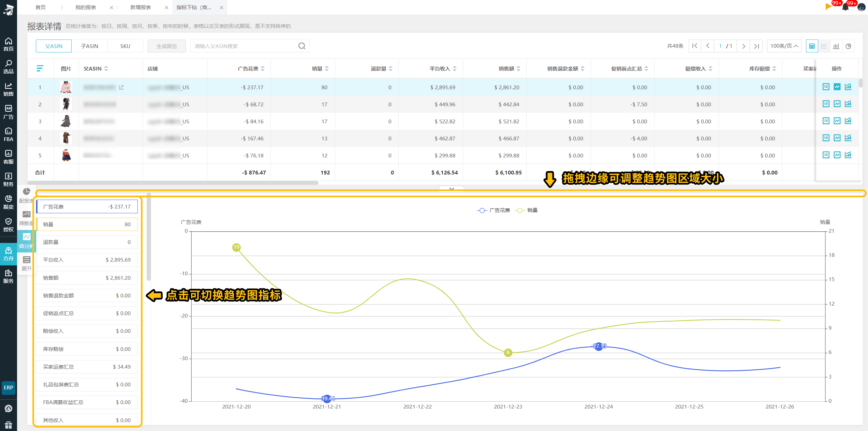Click the search magnifier icon
The width and height of the screenshot is (868, 431).
click(x=302, y=46)
